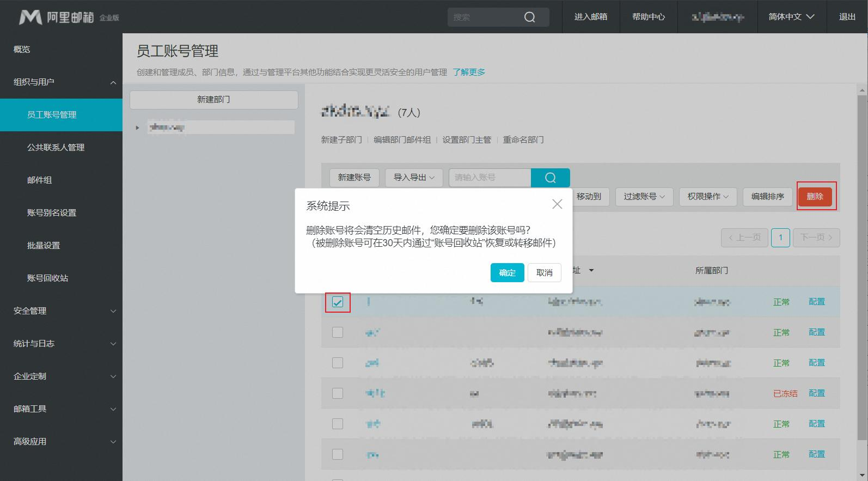This screenshot has height=481, width=868.
Task: Open the 过滤账号 dropdown
Action: tap(644, 197)
